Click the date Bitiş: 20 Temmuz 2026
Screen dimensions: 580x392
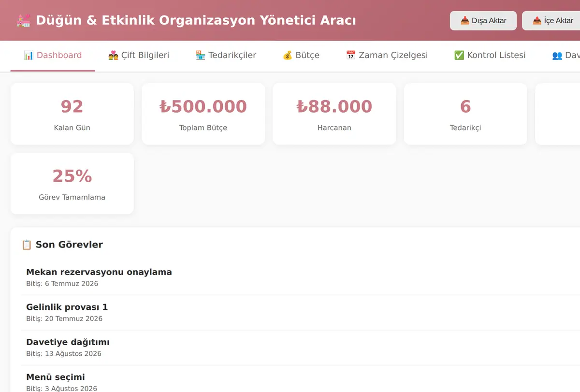64,319
